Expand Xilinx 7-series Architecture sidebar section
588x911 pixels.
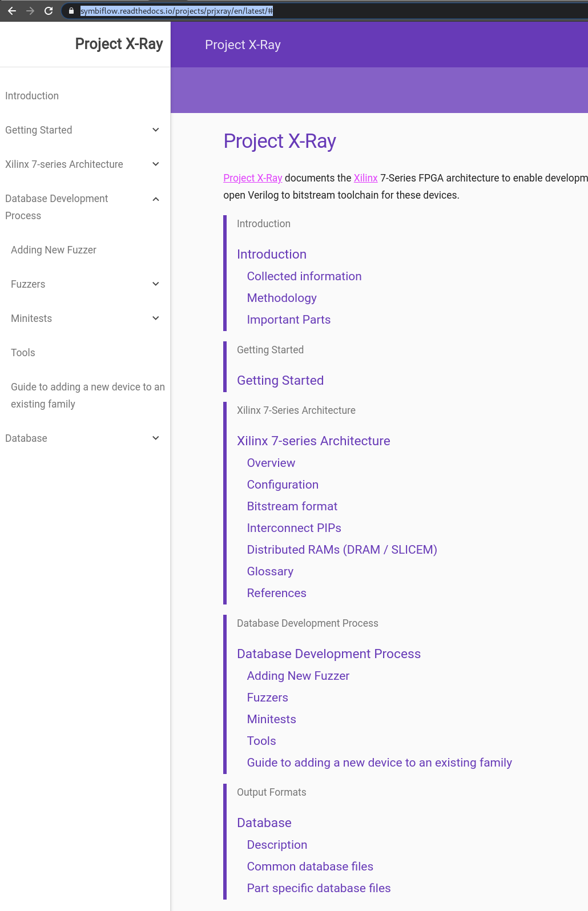pyautogui.click(x=155, y=164)
